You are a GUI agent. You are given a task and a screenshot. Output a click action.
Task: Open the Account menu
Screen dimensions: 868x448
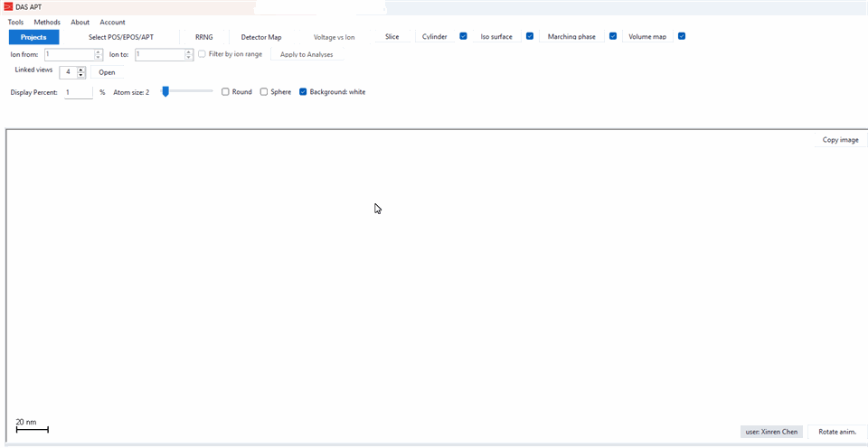[x=112, y=22]
